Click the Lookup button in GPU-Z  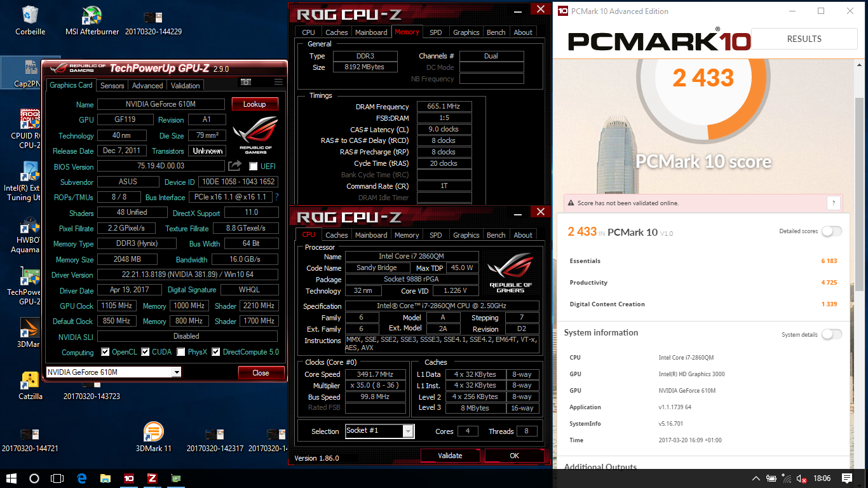pyautogui.click(x=255, y=104)
